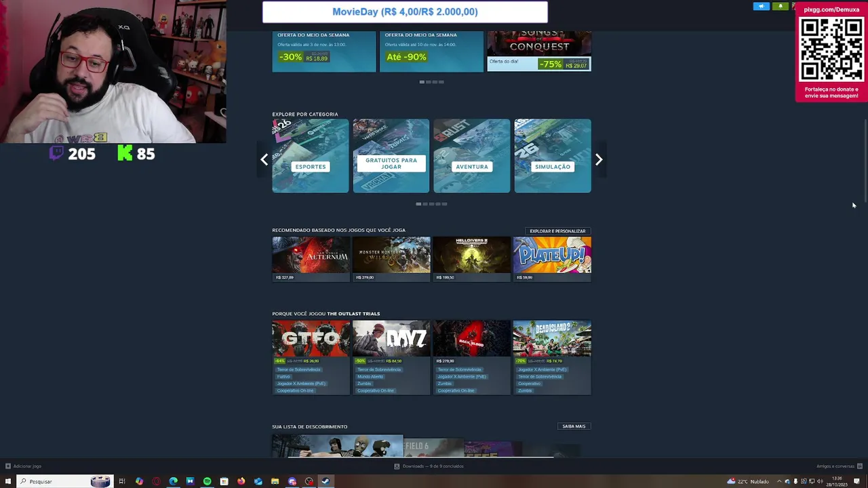Open Outlook mail from the taskbar

pos(258,481)
